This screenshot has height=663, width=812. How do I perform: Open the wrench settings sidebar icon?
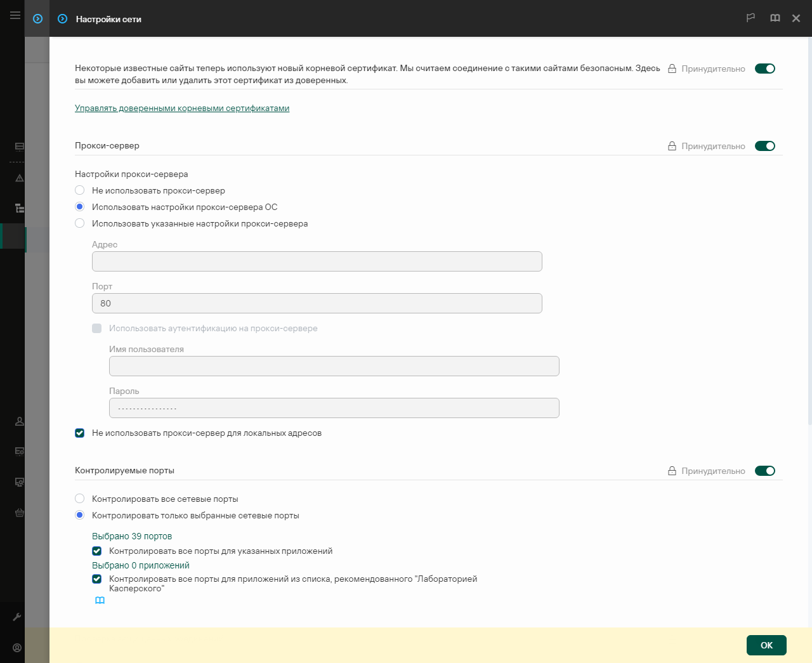pyautogui.click(x=17, y=617)
